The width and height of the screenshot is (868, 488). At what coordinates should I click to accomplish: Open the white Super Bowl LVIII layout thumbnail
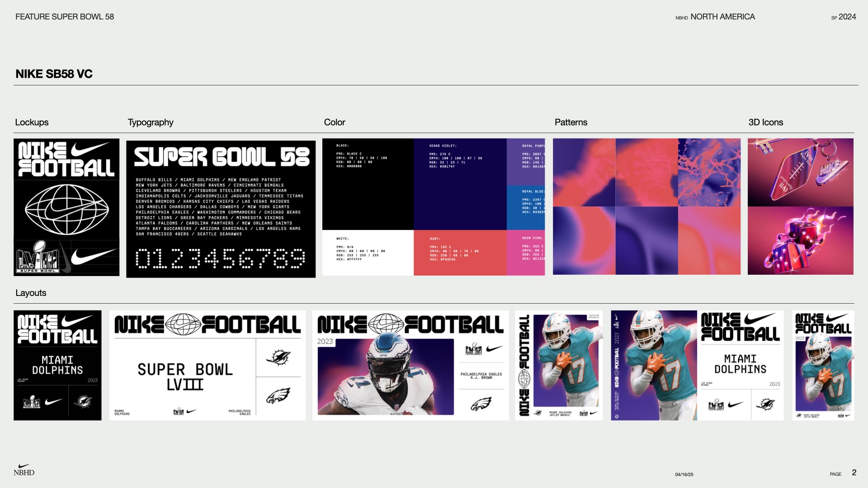click(x=208, y=365)
